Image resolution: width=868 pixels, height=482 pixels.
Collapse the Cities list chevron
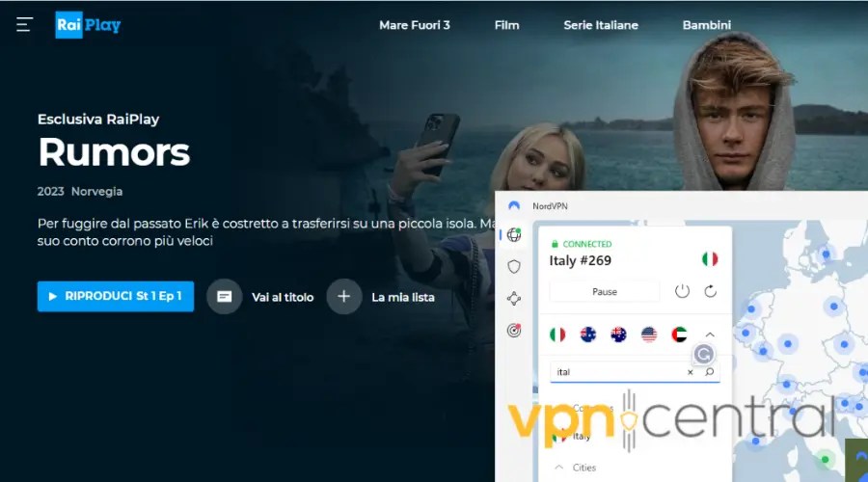(x=559, y=468)
